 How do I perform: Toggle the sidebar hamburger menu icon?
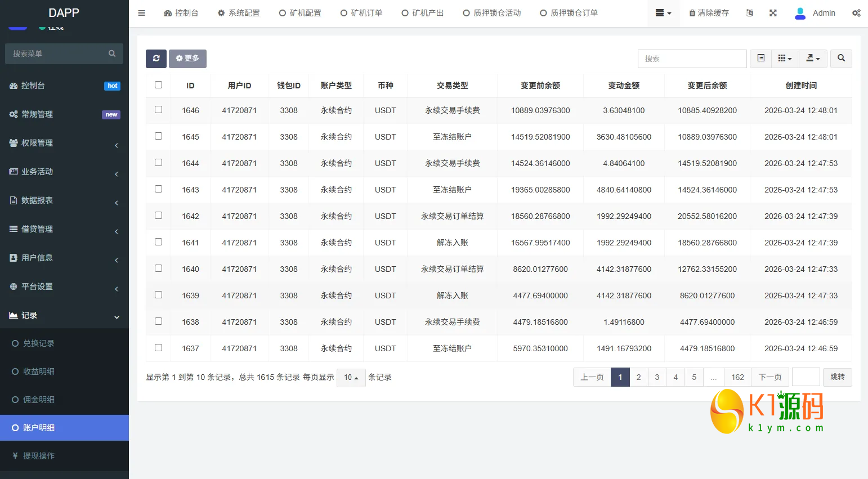tap(142, 13)
